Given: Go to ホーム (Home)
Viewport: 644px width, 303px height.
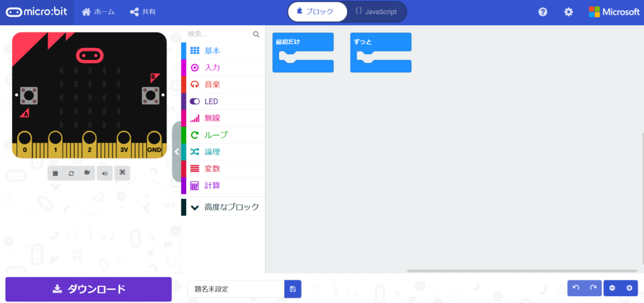Looking at the screenshot, I should click(98, 13).
